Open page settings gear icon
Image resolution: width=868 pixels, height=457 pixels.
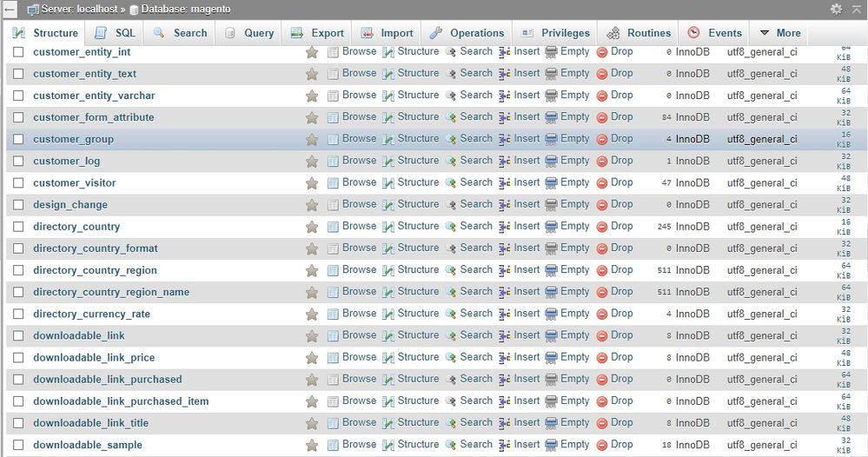[x=836, y=9]
